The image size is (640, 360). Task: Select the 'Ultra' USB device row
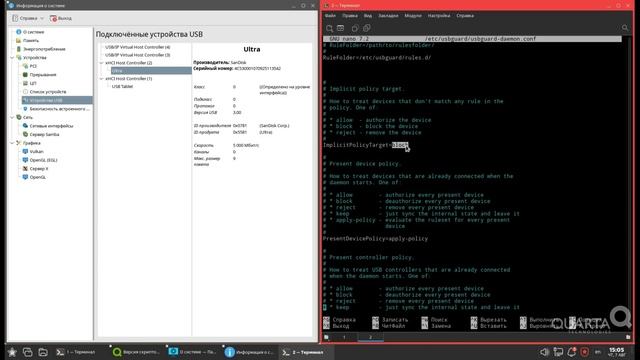151,71
